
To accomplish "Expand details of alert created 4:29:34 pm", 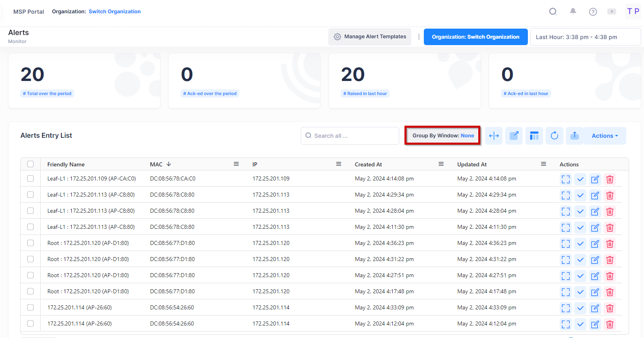I will (x=566, y=195).
